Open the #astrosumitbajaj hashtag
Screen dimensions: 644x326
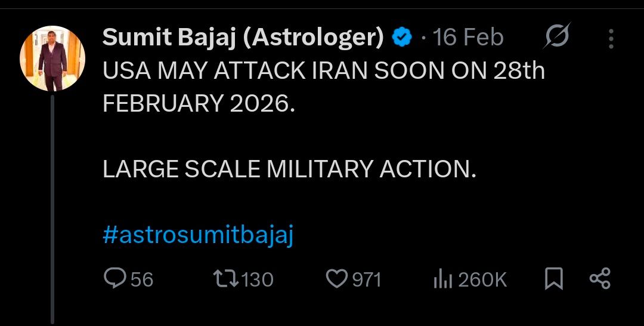tap(199, 235)
